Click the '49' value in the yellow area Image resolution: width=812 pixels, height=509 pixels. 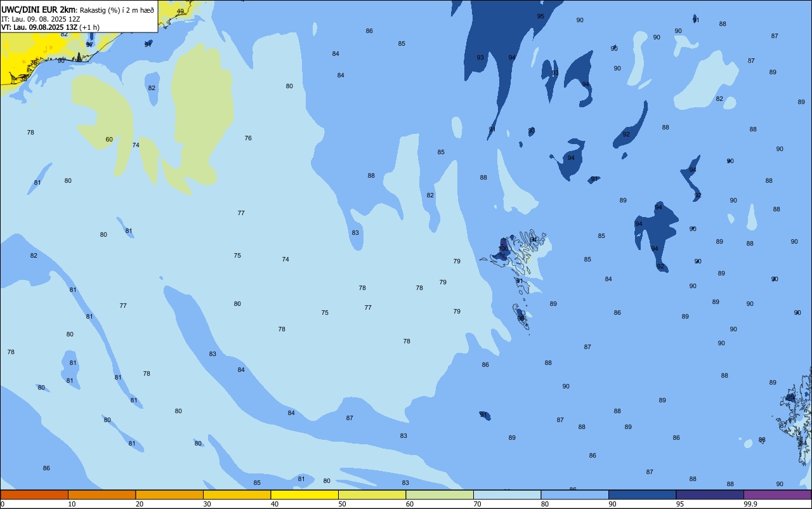point(180,11)
